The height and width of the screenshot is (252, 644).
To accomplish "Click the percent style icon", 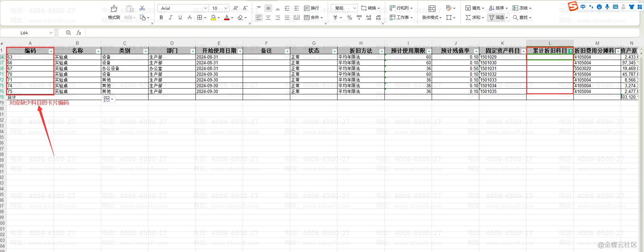I will tap(350, 18).
